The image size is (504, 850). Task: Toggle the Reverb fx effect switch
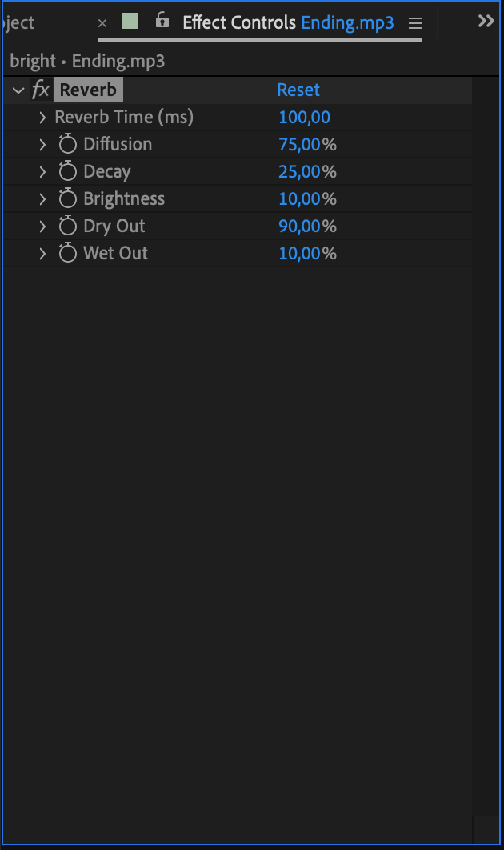tap(41, 90)
